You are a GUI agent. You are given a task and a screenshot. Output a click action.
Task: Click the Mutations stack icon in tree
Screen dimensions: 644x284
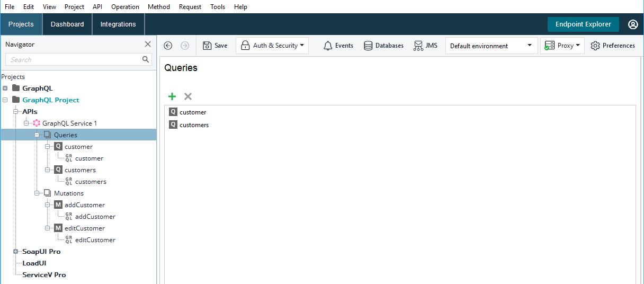click(48, 193)
